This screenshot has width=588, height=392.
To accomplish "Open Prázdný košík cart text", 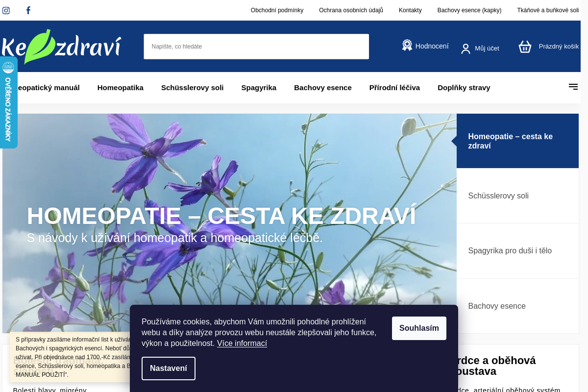I will click(559, 47).
